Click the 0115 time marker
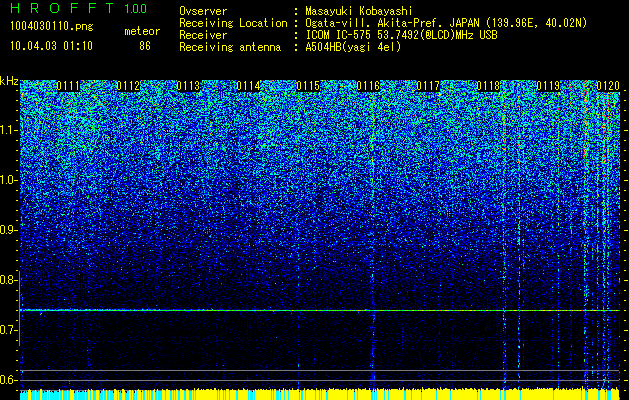Viewport: 629px width, 400px height. pos(308,86)
